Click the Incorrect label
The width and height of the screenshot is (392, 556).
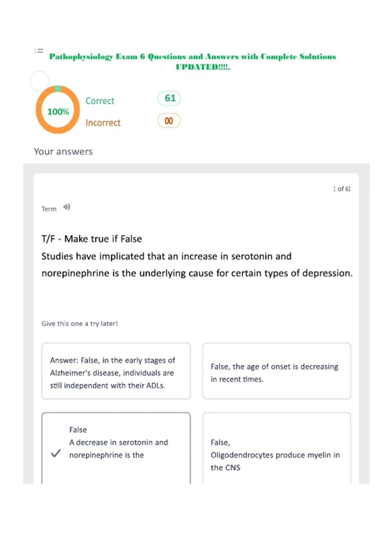tap(103, 123)
